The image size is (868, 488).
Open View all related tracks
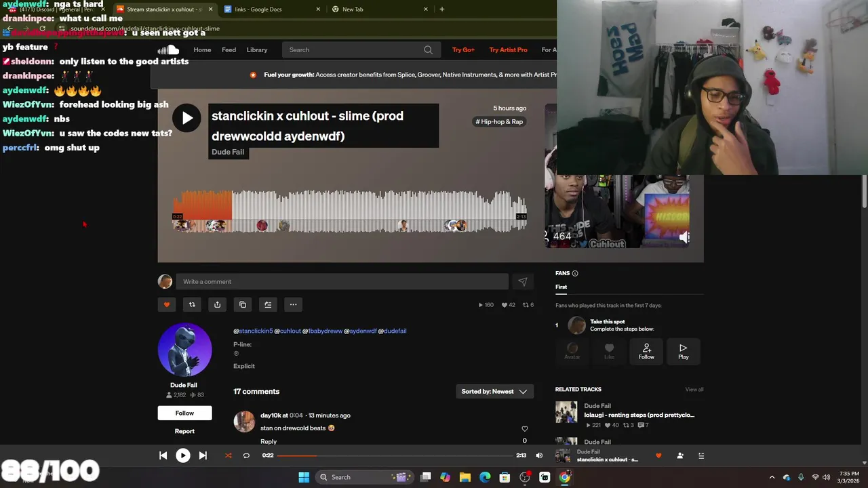coord(694,389)
